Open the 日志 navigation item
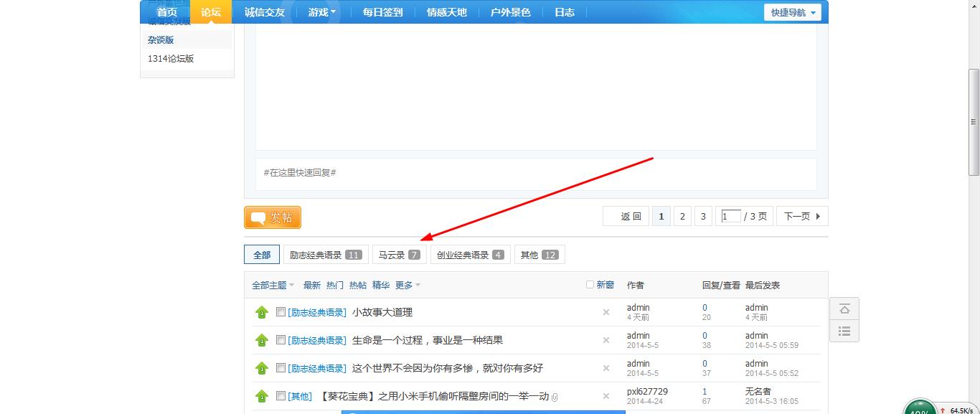The height and width of the screenshot is (414, 980). [564, 12]
